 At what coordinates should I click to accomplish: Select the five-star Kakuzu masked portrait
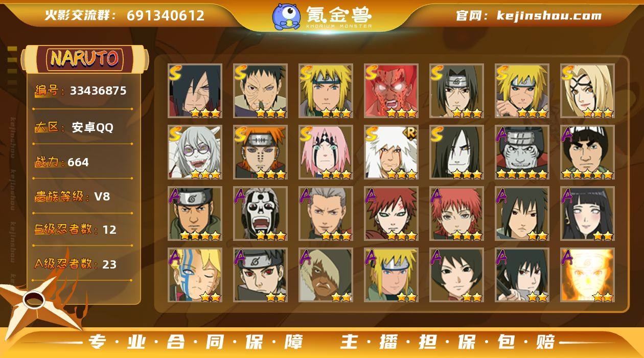click(x=522, y=152)
